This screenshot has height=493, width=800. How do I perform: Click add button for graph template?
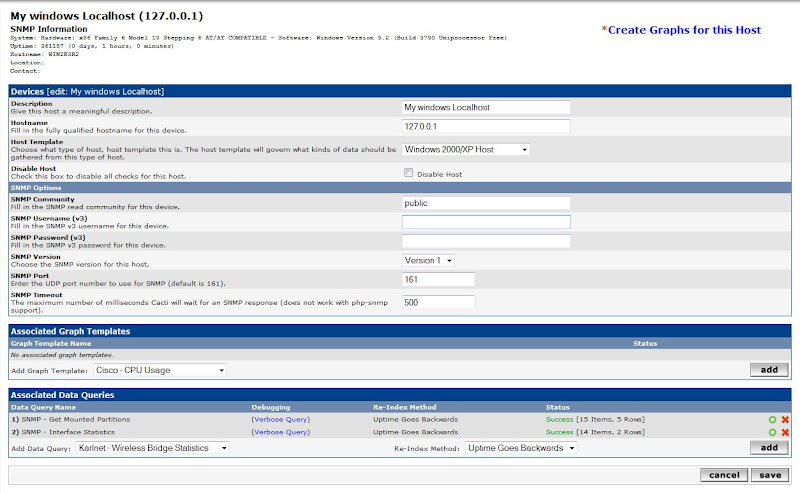[x=768, y=370]
